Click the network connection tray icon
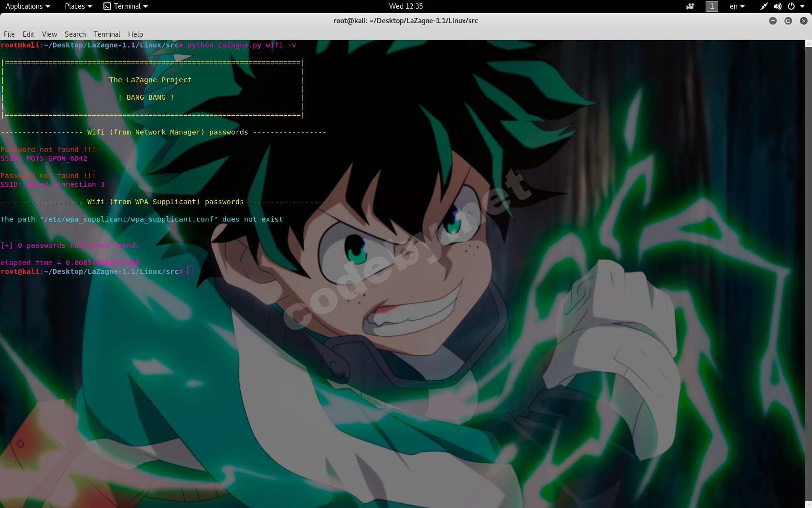Screen dimensions: 812x508 [x=764, y=6]
